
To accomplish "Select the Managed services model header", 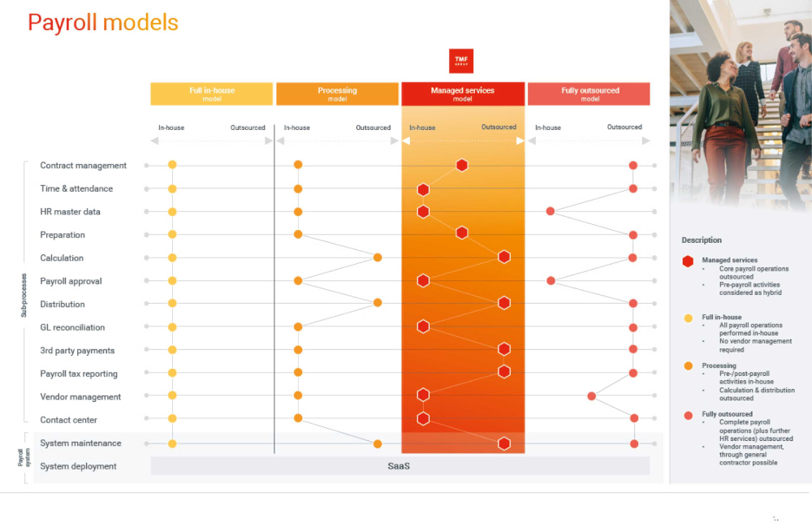I will (x=462, y=93).
